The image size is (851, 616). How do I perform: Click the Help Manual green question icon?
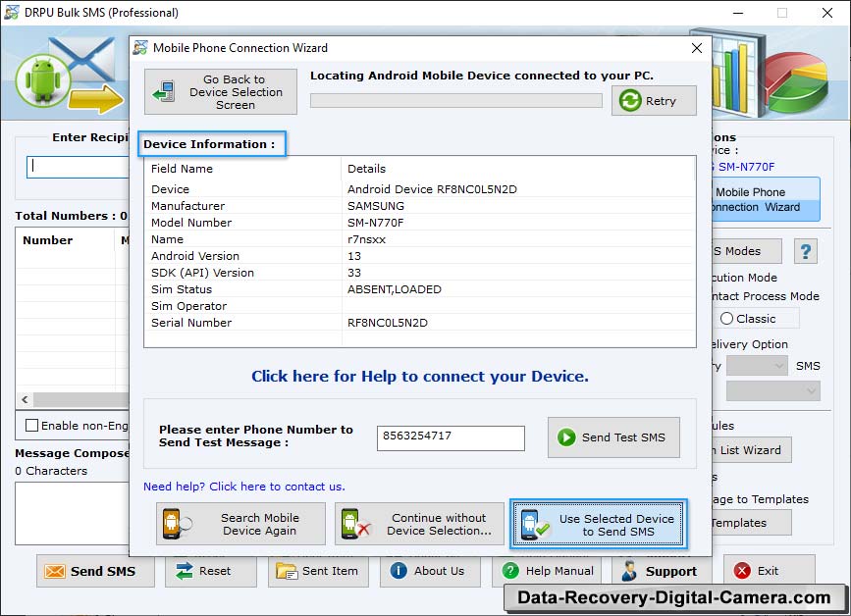tap(510, 571)
